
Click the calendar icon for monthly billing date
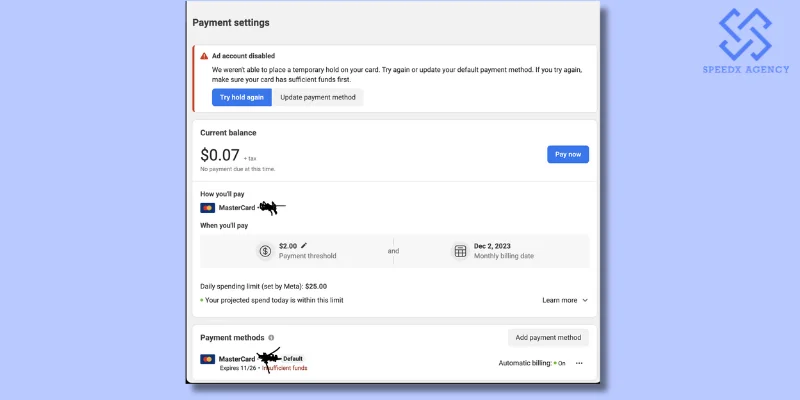[x=460, y=251]
